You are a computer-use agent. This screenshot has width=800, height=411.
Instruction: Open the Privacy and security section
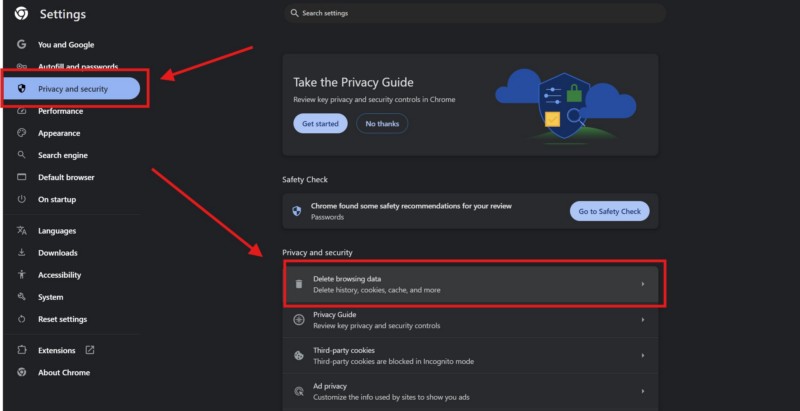[72, 89]
